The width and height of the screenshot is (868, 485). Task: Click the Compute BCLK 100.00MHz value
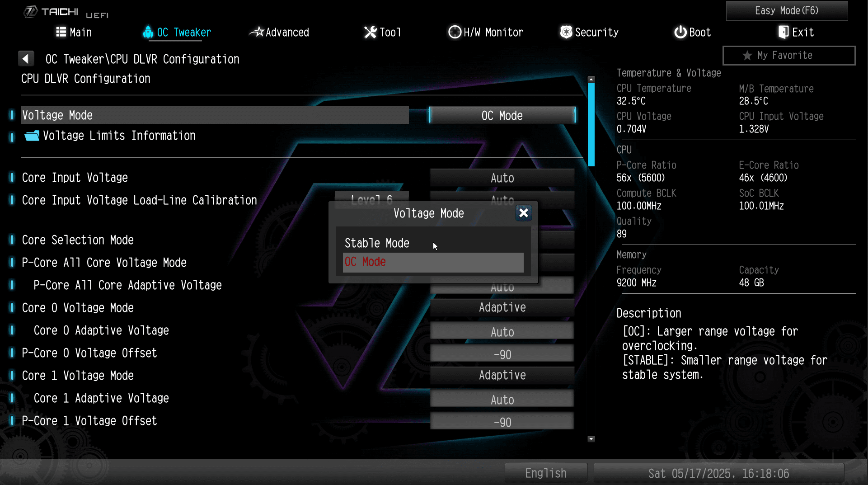pyautogui.click(x=639, y=206)
